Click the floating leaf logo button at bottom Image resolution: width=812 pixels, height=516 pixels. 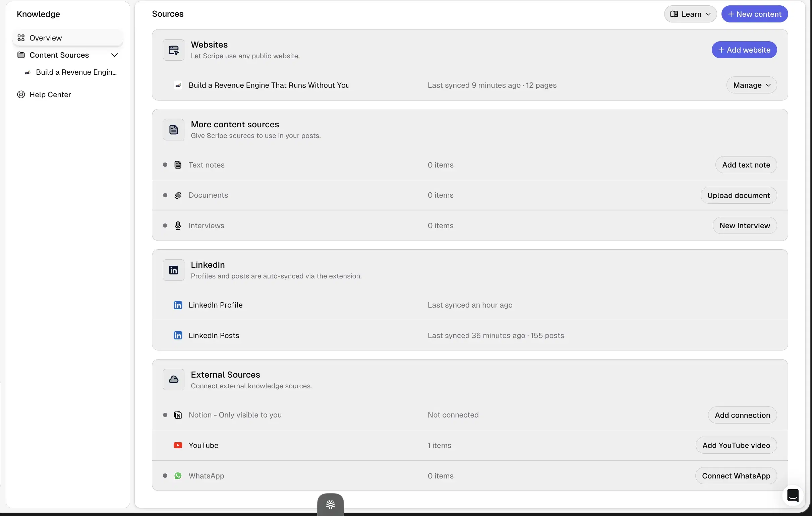[331, 504]
